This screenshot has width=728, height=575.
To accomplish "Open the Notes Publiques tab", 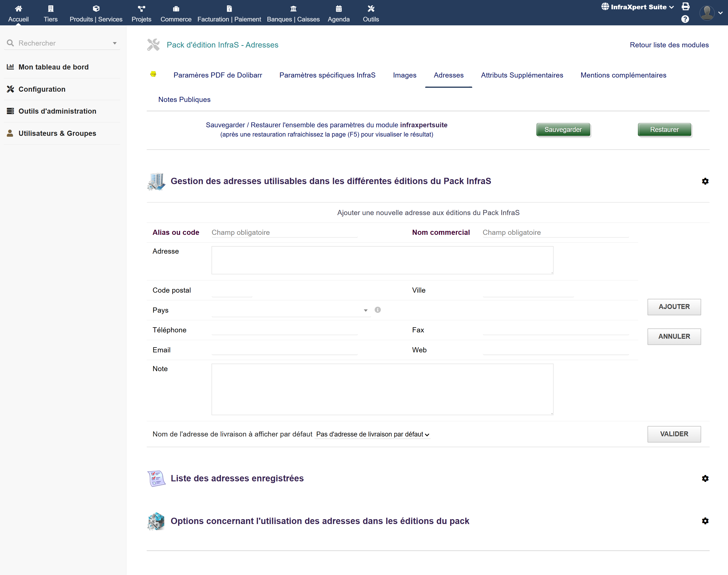I will coord(184,100).
